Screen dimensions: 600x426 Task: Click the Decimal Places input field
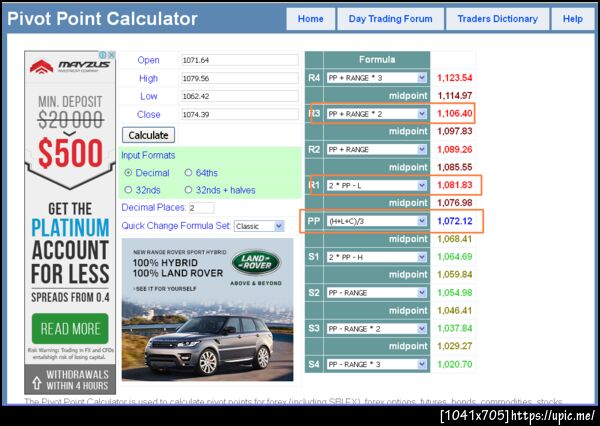[x=201, y=208]
